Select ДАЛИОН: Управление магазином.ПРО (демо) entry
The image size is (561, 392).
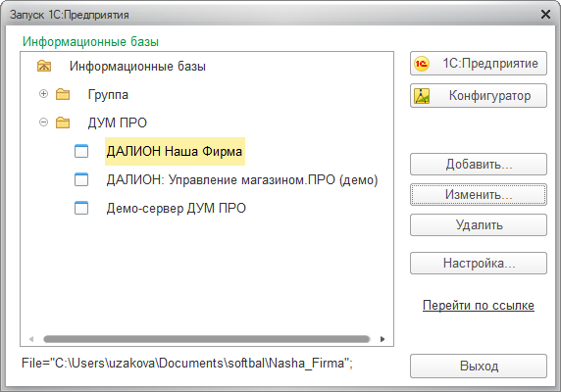point(242,179)
